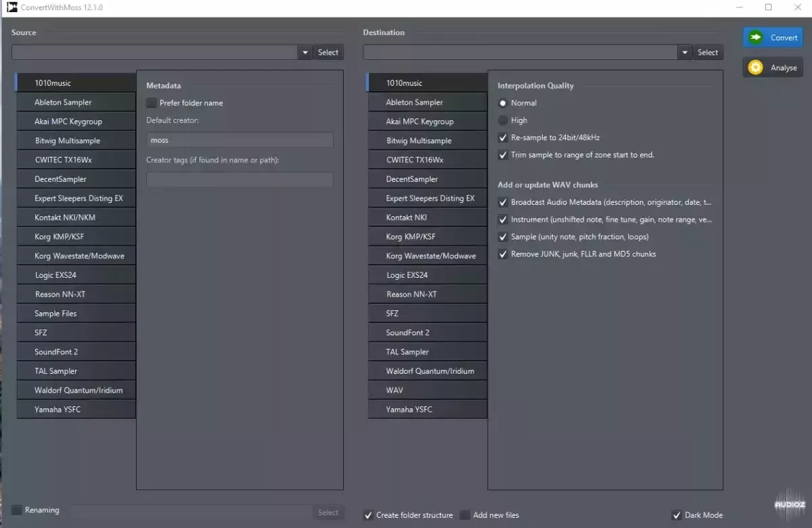This screenshot has height=528, width=812.
Task: Uncheck Broadcast Audio Metadata chunk option
Action: click(x=503, y=202)
